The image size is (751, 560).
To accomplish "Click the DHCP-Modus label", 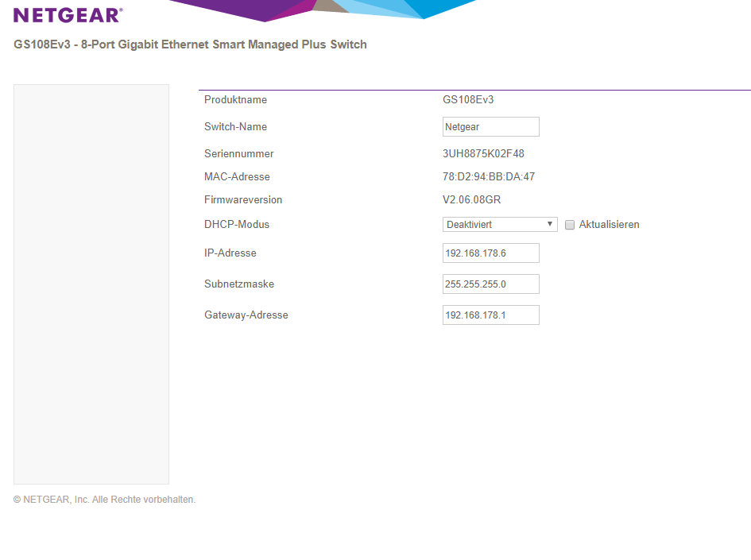I will pos(237,225).
